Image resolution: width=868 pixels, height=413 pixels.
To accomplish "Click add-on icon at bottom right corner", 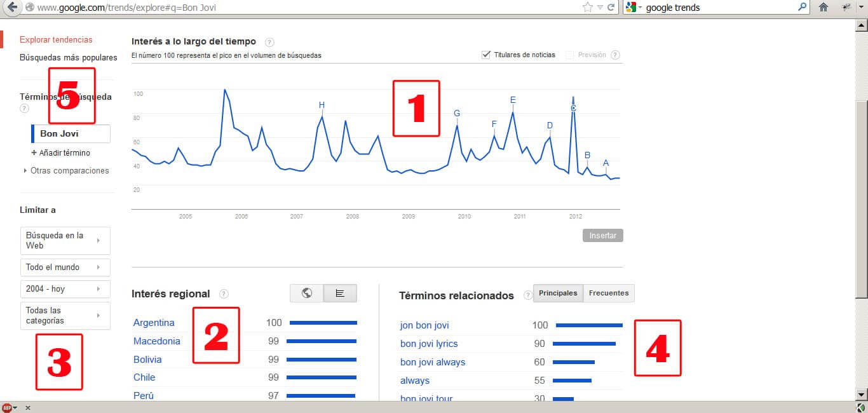I will [861, 407].
